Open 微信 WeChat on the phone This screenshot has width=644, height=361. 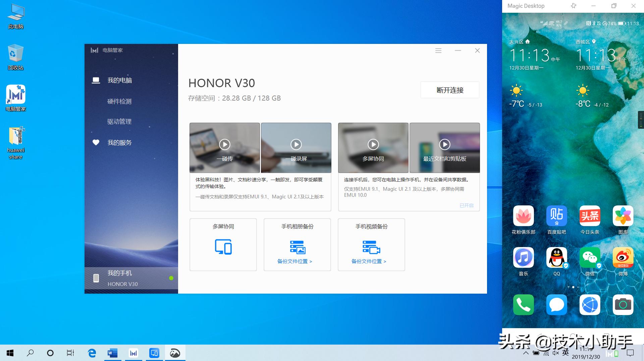tap(590, 257)
